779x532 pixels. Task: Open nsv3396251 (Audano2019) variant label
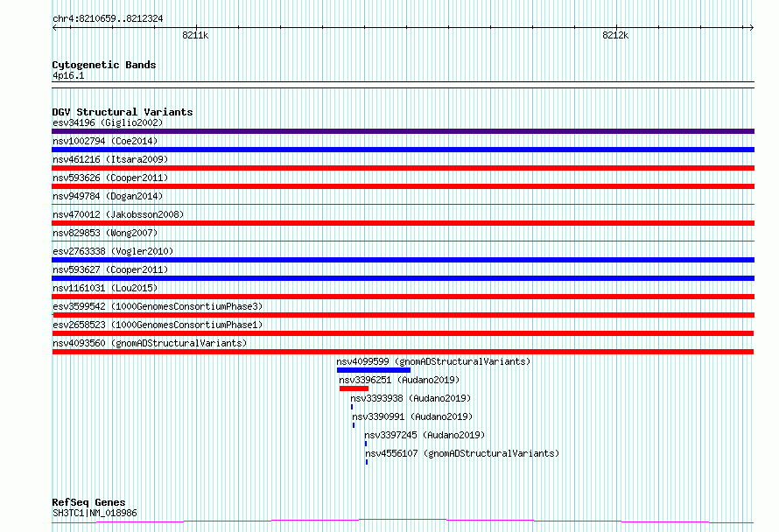click(399, 380)
